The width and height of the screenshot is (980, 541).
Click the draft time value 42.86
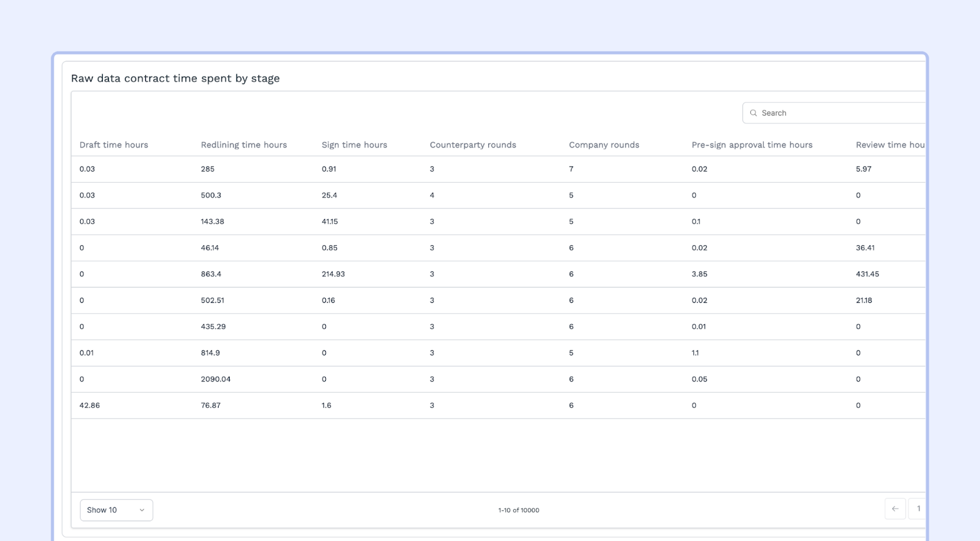[x=89, y=406]
